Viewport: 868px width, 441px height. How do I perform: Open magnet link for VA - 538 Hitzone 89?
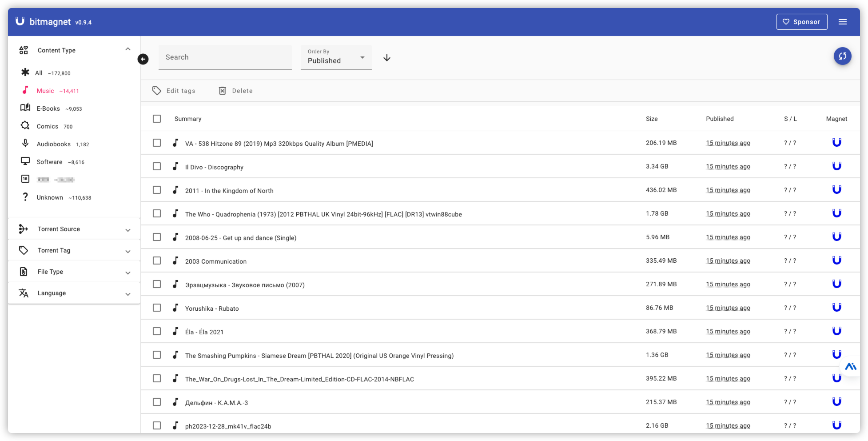[836, 143]
